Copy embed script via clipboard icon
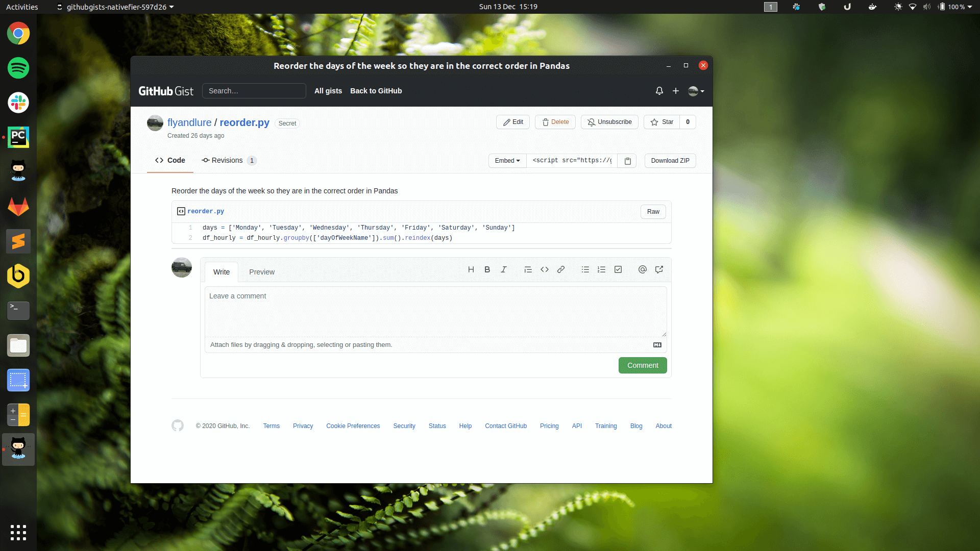Viewport: 980px width, 551px height. (x=628, y=161)
